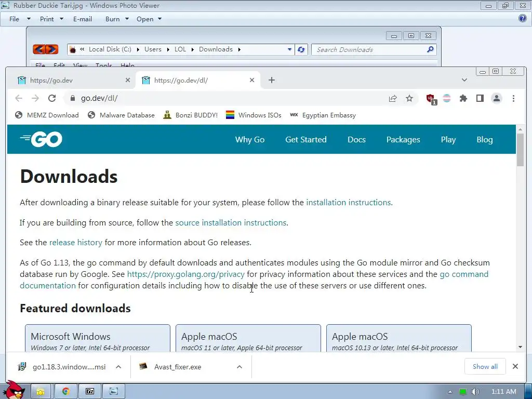
Task: Follow source installation instructions link
Action: coord(231,222)
